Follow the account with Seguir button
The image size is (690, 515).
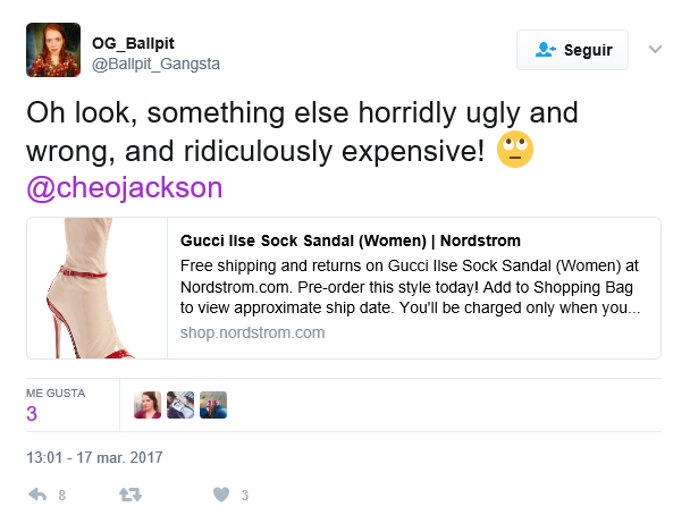(x=573, y=50)
